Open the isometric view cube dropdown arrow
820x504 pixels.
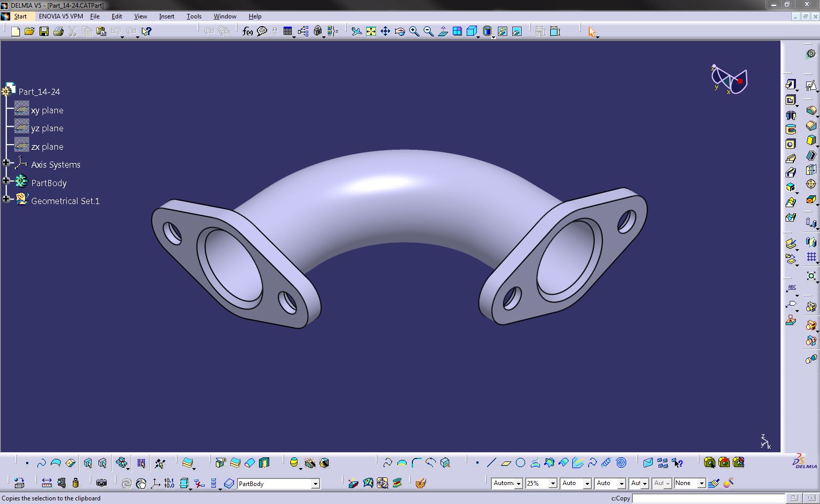coord(478,37)
